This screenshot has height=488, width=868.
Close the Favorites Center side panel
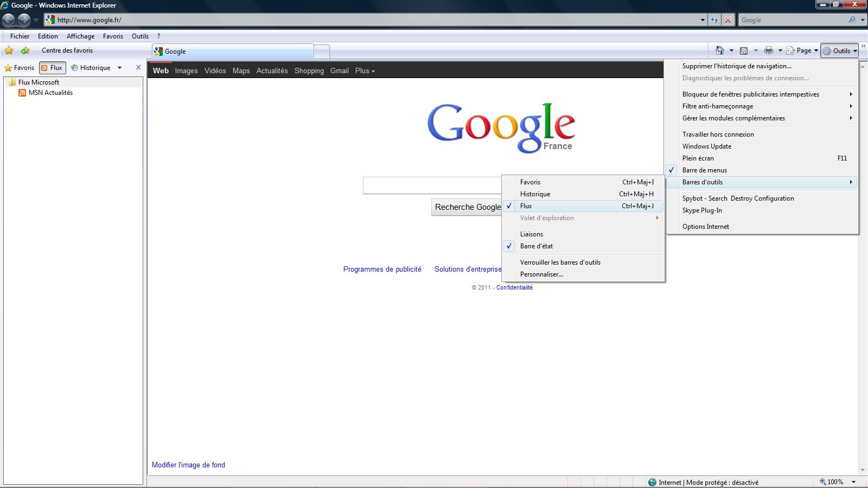click(x=138, y=68)
